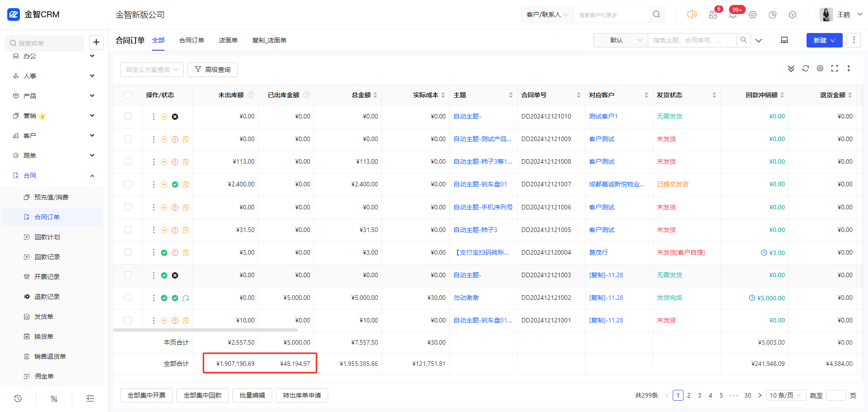Open row actions menu for DD202412121010

(154, 117)
